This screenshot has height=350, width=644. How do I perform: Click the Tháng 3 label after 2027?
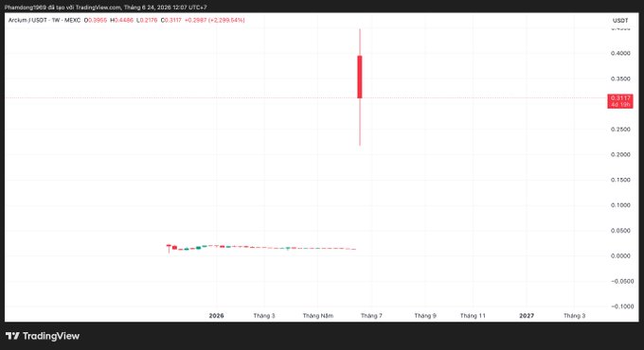[574, 316]
